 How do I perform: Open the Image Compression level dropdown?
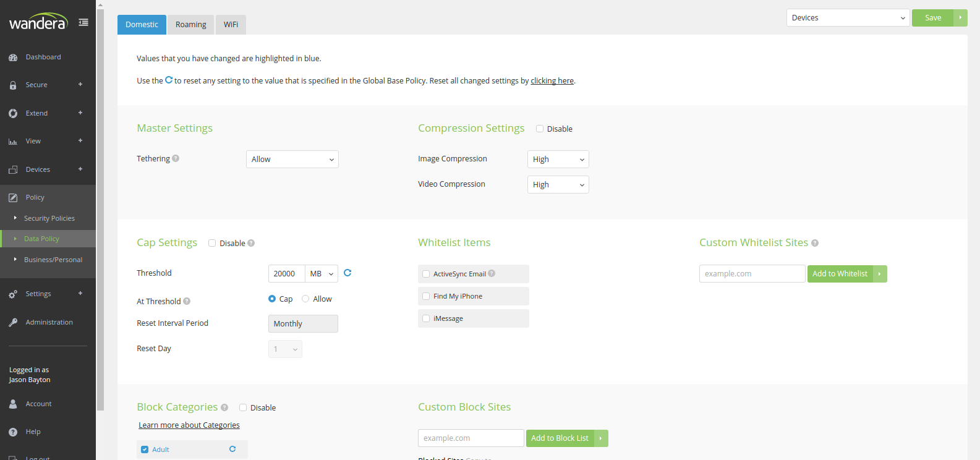[x=558, y=160]
